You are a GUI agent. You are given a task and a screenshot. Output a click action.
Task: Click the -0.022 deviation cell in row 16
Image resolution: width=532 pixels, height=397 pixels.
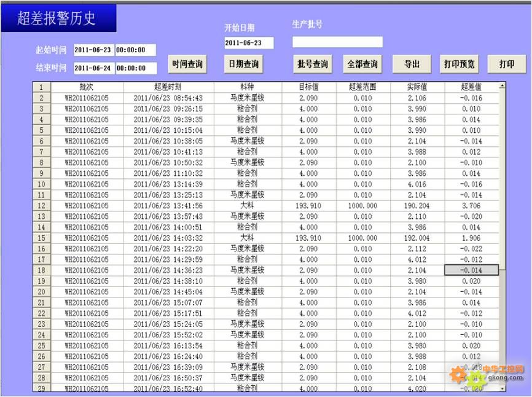pos(471,249)
